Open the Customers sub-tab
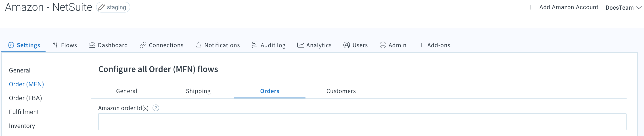Image resolution: width=644 pixels, height=136 pixels. click(341, 91)
